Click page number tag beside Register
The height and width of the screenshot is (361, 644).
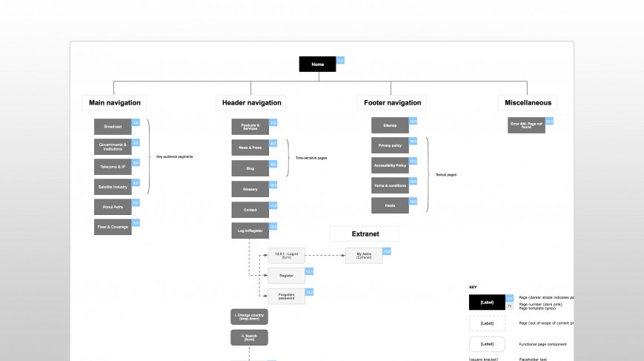pos(309,271)
